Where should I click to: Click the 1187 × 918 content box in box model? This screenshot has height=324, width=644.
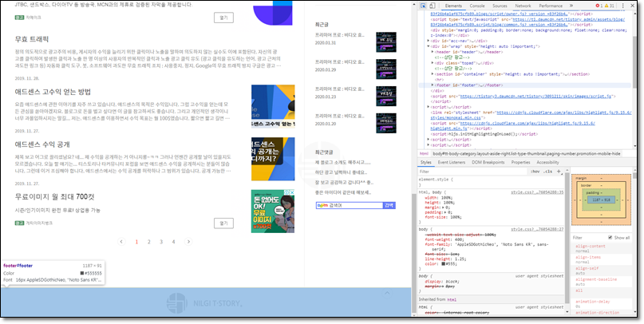pyautogui.click(x=601, y=200)
